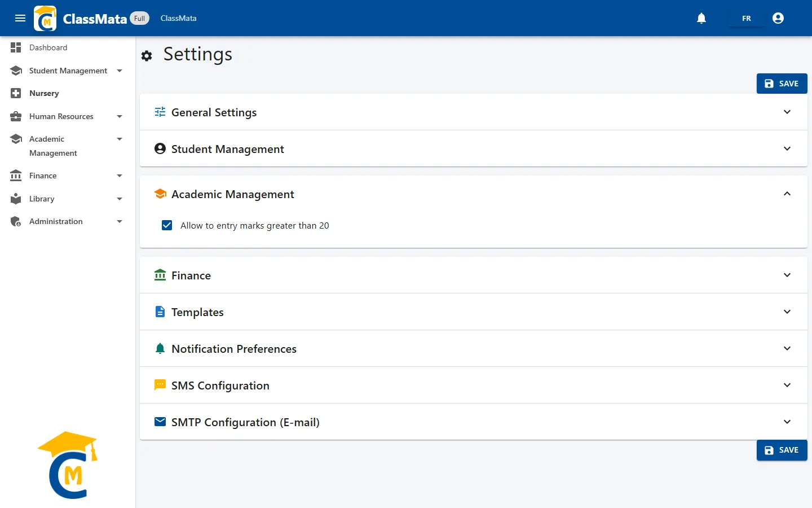The height and width of the screenshot is (508, 812).
Task: Expand Student Management sidebar dropdown arrow
Action: (x=120, y=71)
